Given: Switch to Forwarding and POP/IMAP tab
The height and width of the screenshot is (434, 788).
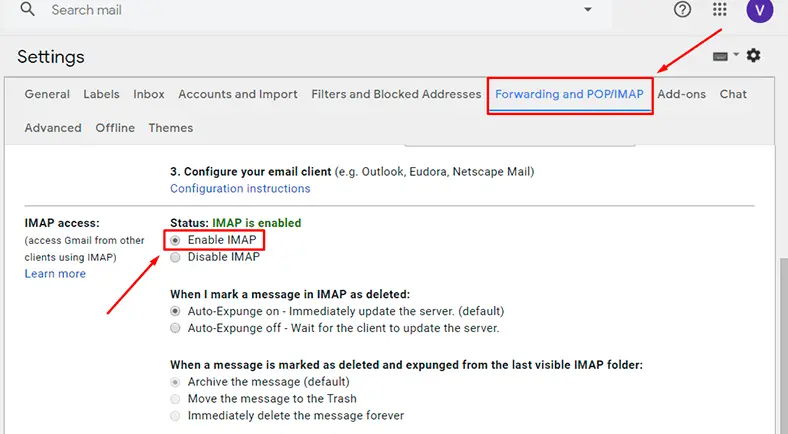Looking at the screenshot, I should (x=570, y=94).
